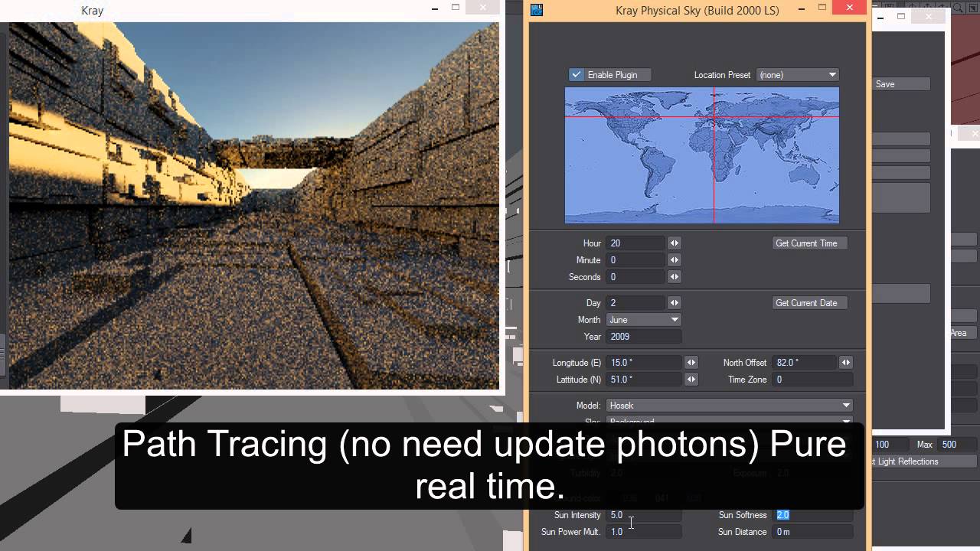The width and height of the screenshot is (980, 551).
Task: Click the Get Current Date button
Action: [x=810, y=303]
